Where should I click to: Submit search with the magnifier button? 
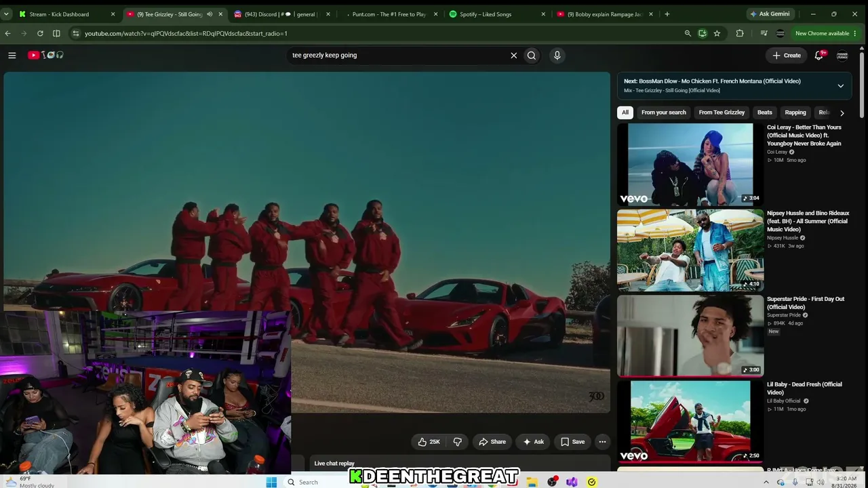tap(532, 56)
